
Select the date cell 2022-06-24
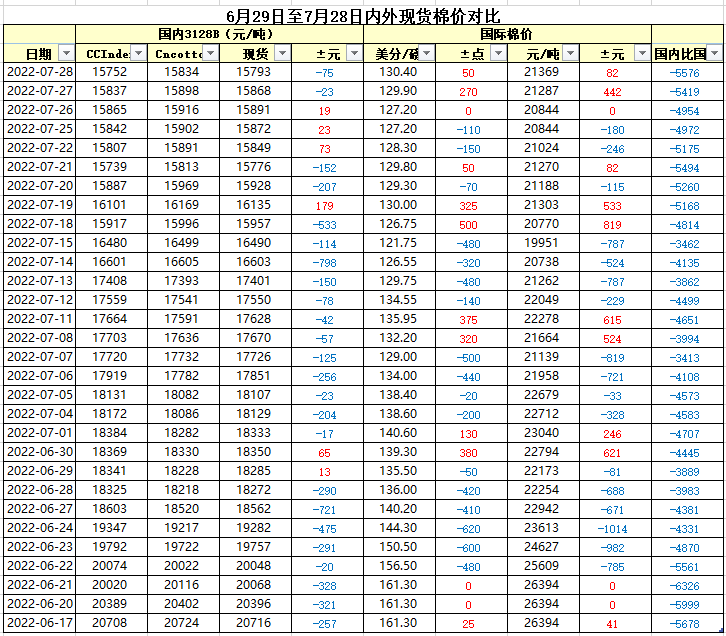tap(40, 528)
